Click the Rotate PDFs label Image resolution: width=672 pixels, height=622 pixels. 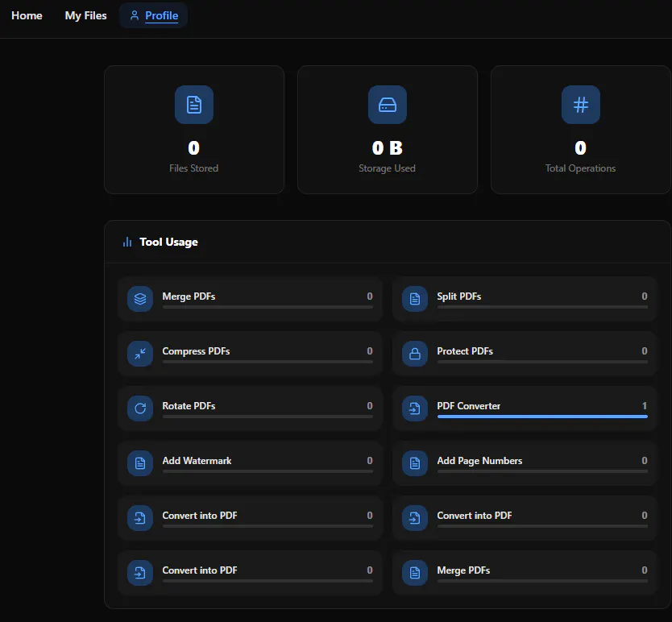[189, 406]
